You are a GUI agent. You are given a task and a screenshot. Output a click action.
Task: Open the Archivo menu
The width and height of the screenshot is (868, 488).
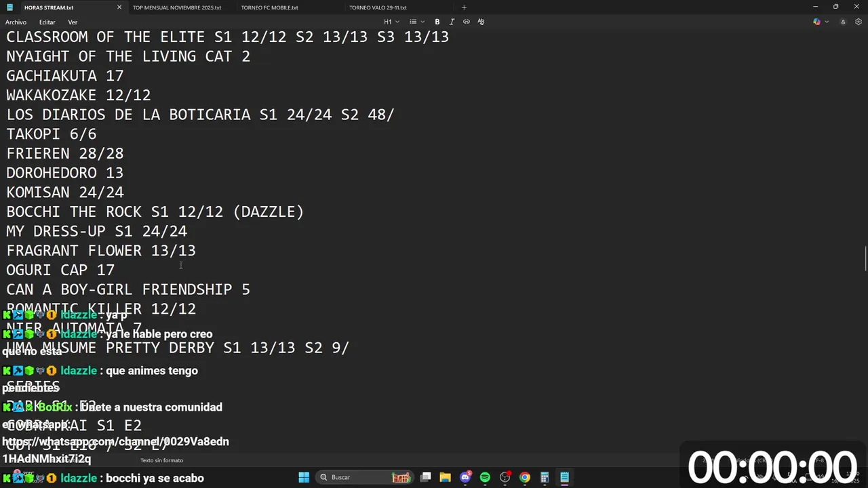(x=16, y=22)
